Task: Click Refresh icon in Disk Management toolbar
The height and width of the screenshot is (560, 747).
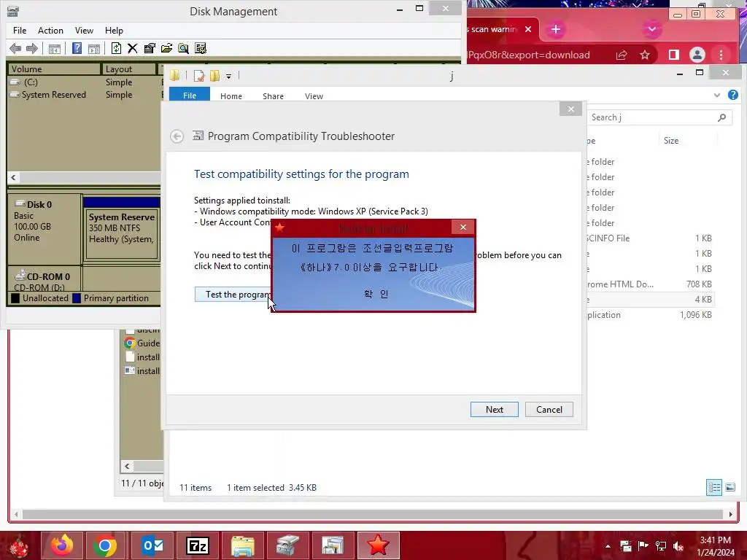Action: 116,48
